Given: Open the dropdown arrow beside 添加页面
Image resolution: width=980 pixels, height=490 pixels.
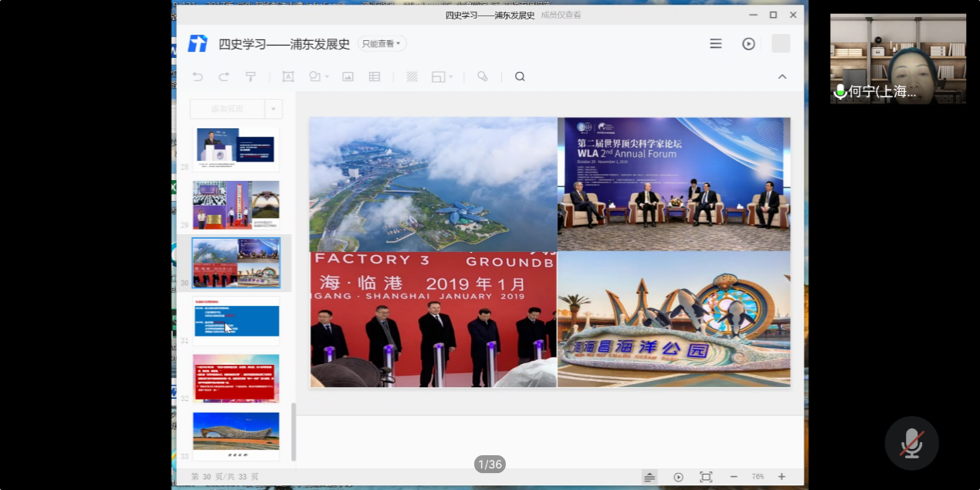Looking at the screenshot, I should (273, 109).
